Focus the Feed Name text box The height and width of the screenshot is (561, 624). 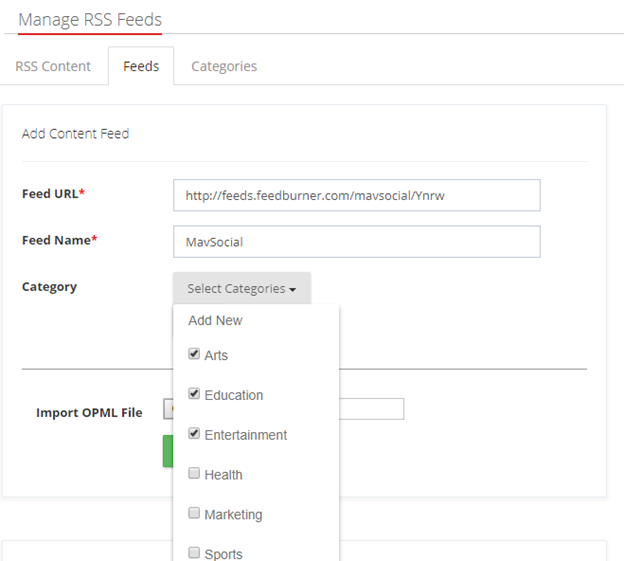pyautogui.click(x=356, y=242)
